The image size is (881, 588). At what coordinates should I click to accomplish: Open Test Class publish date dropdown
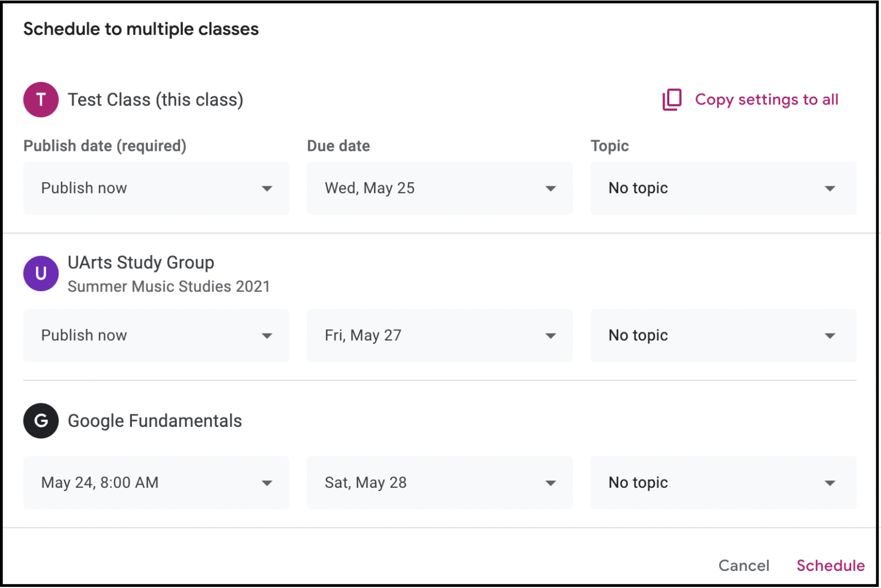pyautogui.click(x=155, y=189)
